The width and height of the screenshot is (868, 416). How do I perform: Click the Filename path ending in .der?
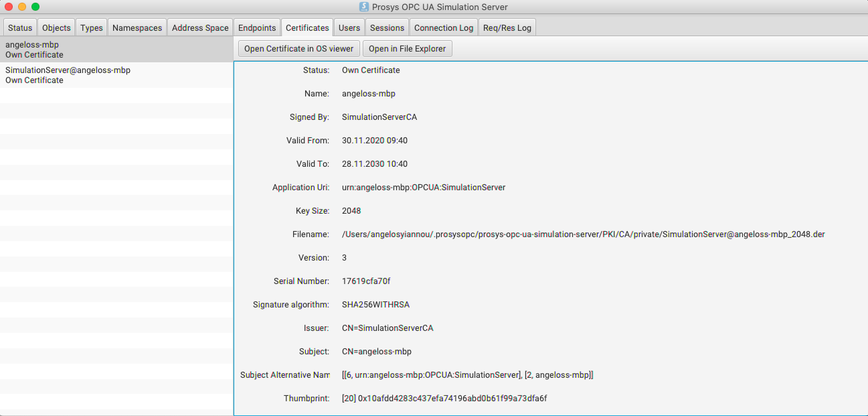click(583, 234)
